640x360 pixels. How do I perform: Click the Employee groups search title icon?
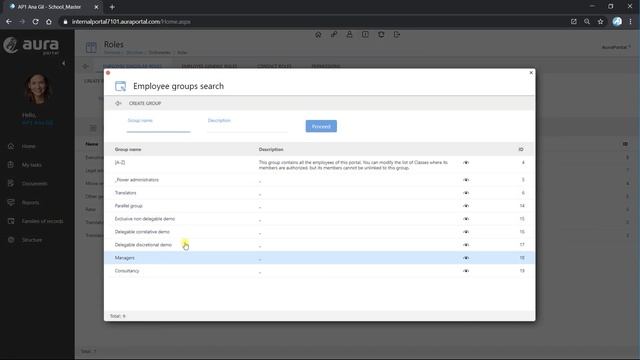pos(120,86)
